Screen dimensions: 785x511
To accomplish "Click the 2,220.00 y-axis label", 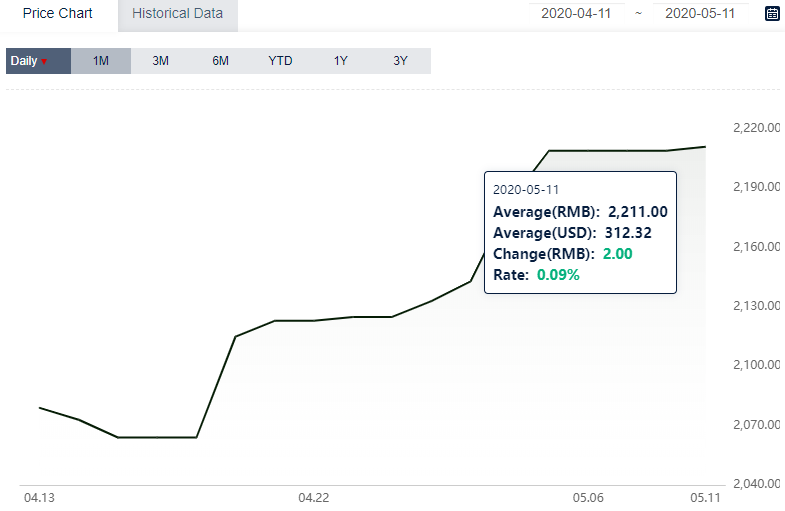I will 756,128.
